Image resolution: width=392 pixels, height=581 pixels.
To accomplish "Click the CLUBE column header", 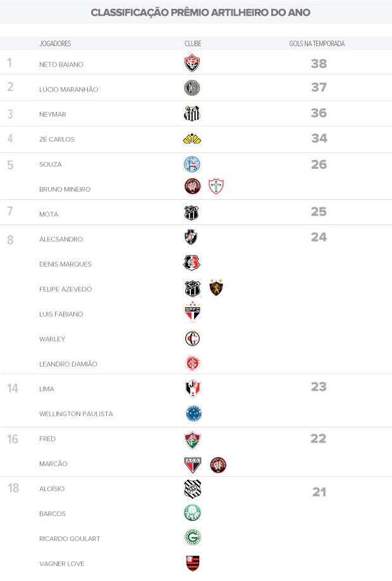I will 193,44.
